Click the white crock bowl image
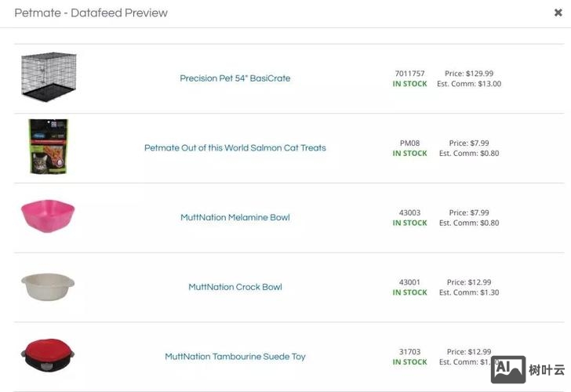 click(x=48, y=286)
